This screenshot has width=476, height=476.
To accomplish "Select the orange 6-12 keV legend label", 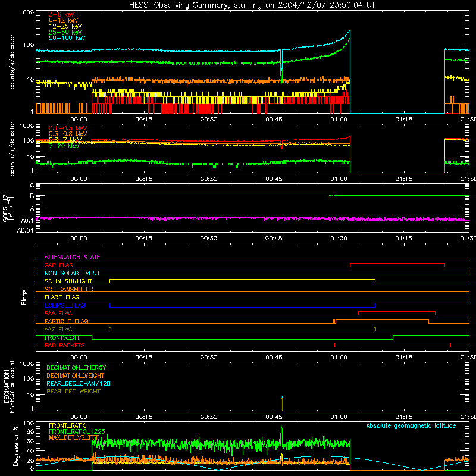I will [x=64, y=20].
